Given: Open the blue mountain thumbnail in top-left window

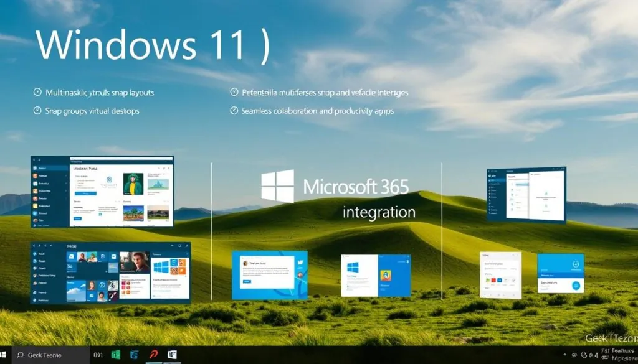Looking at the screenshot, I should coord(158,184).
